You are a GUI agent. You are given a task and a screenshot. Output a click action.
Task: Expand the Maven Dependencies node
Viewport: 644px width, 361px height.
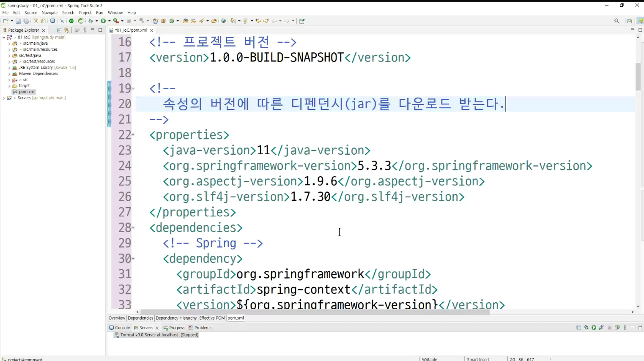(9, 74)
